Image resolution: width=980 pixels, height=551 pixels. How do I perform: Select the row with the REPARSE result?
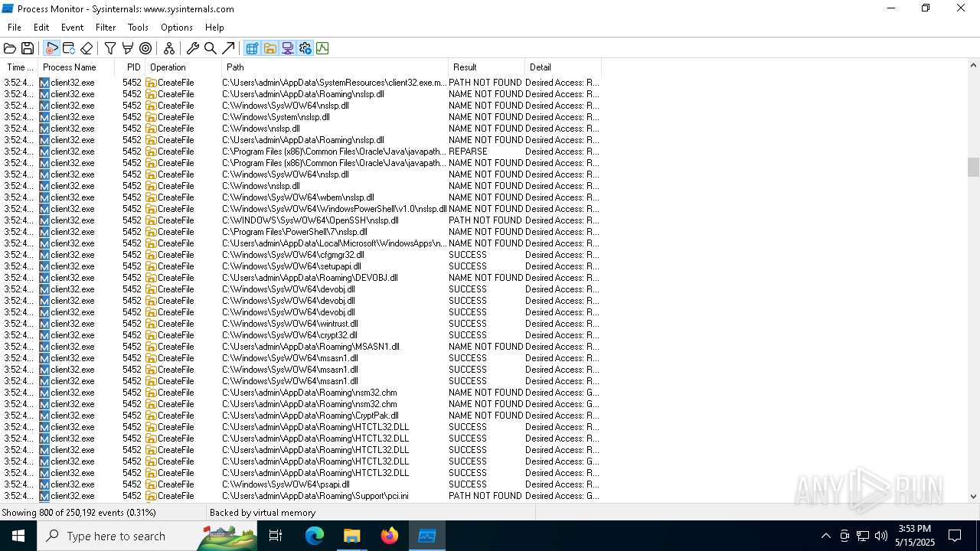[x=301, y=152]
